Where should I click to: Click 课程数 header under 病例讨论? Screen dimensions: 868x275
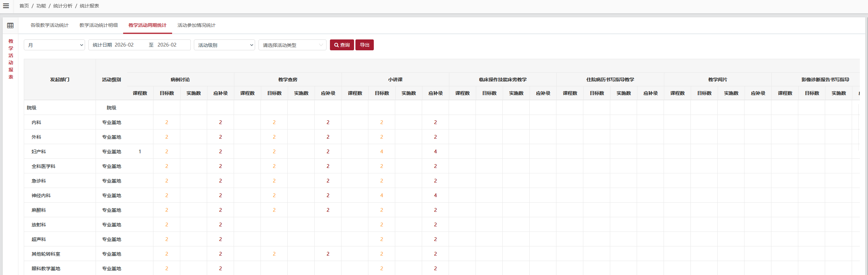tap(140, 93)
